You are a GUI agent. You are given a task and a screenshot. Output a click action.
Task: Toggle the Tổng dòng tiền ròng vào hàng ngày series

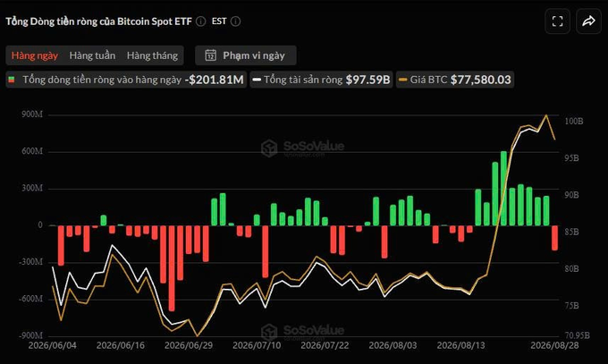[x=126, y=80]
